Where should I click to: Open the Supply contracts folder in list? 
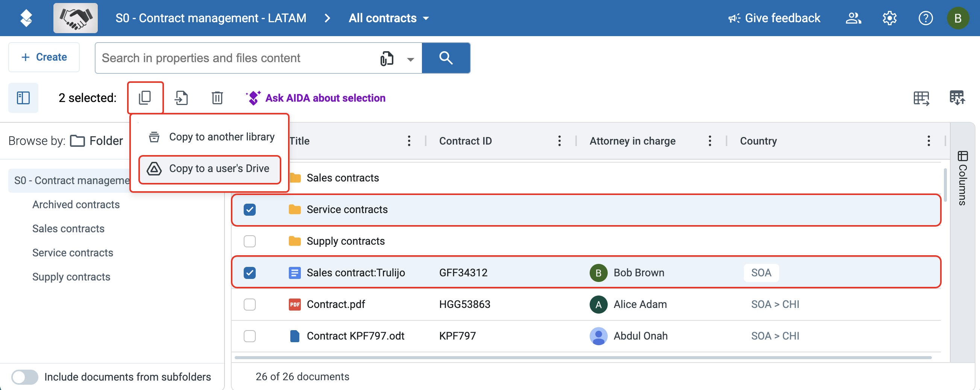pos(346,241)
